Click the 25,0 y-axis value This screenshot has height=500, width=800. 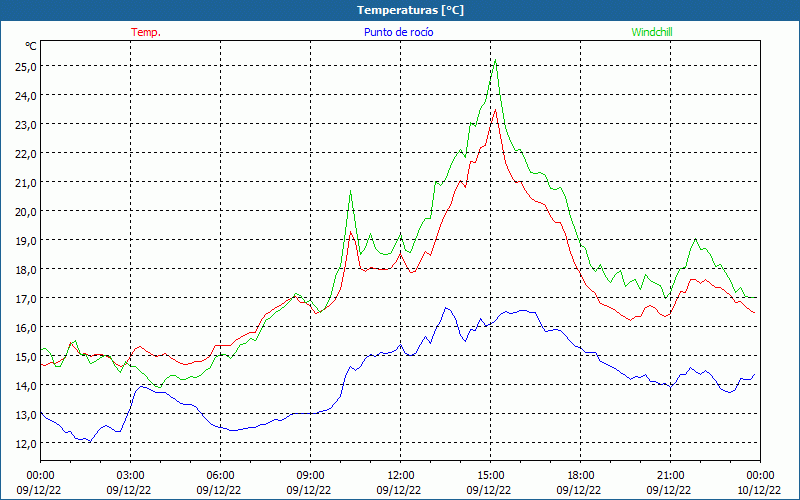click(x=26, y=66)
